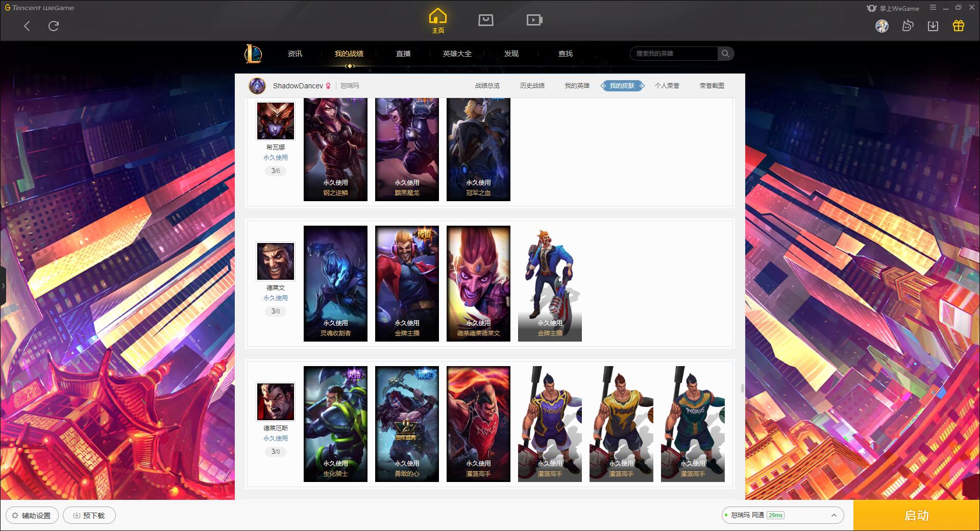The height and width of the screenshot is (531, 980).
Task: Click the 3/6 skin count under 希瓦娜
Action: (x=276, y=171)
